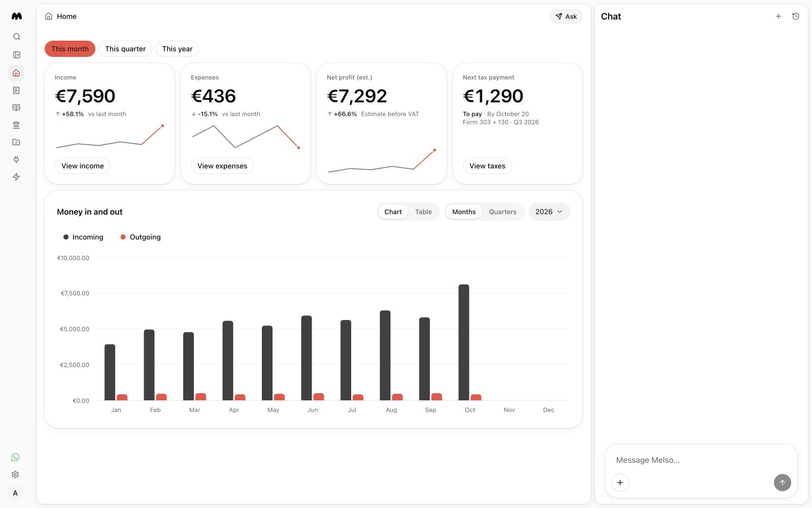Add attachment with plus in message box
This screenshot has width=812, height=508.
620,483
